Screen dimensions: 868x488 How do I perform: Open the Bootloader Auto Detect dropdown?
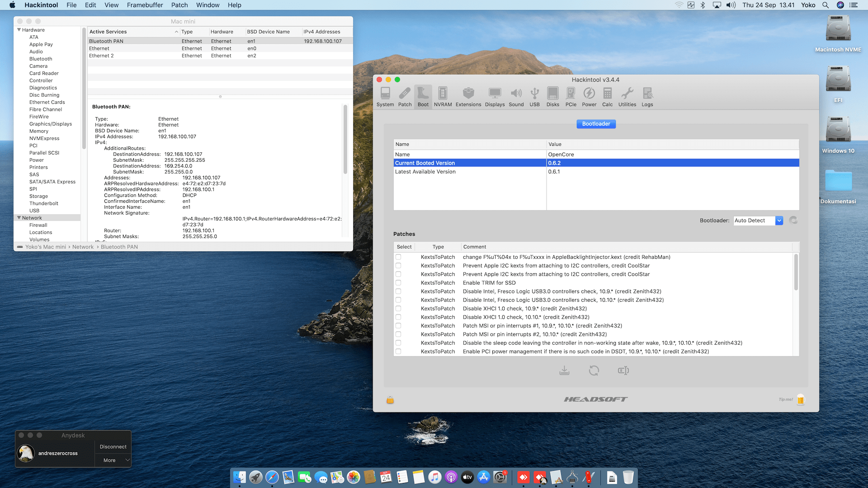[x=779, y=221]
